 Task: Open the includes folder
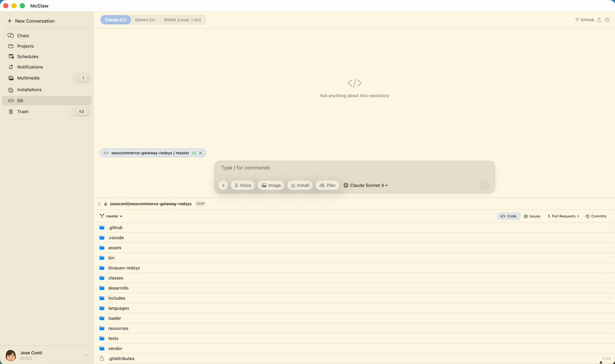point(354,298)
